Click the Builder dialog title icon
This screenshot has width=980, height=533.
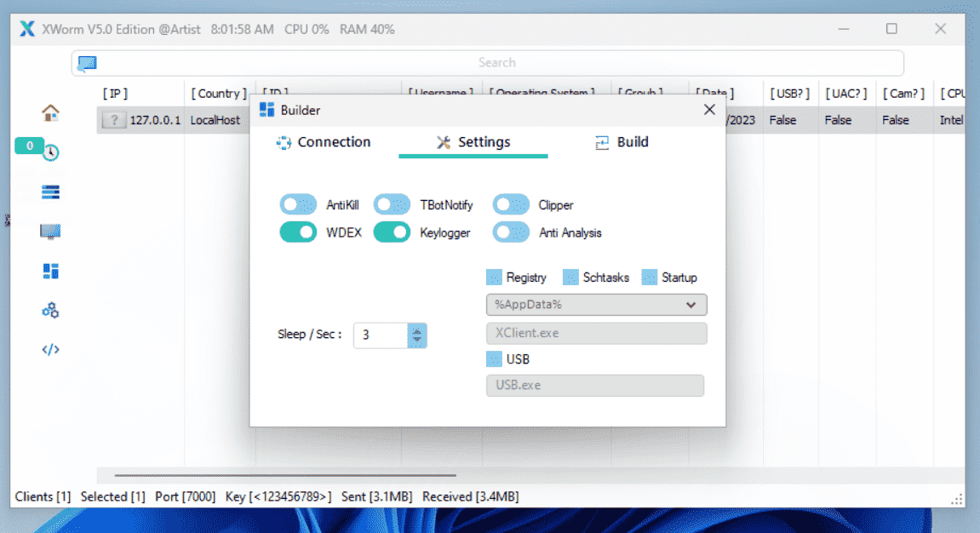click(266, 110)
